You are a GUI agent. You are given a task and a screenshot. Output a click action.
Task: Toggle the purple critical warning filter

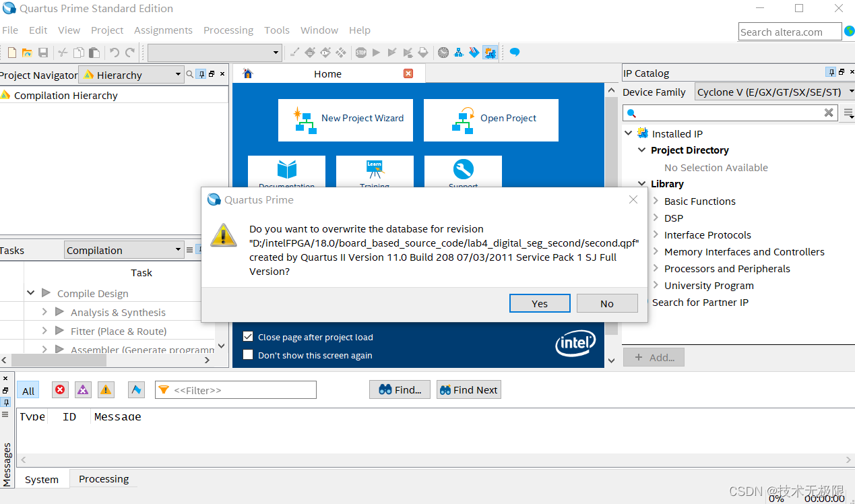pyautogui.click(x=83, y=389)
